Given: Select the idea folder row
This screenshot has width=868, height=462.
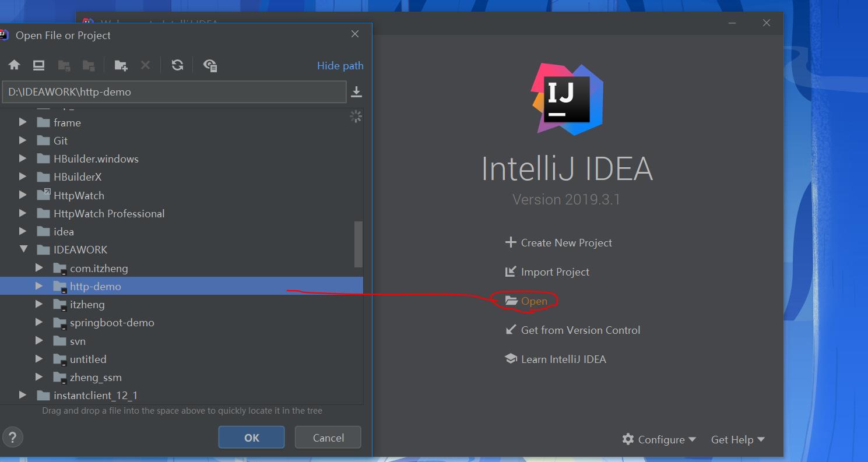Looking at the screenshot, I should click(181, 231).
